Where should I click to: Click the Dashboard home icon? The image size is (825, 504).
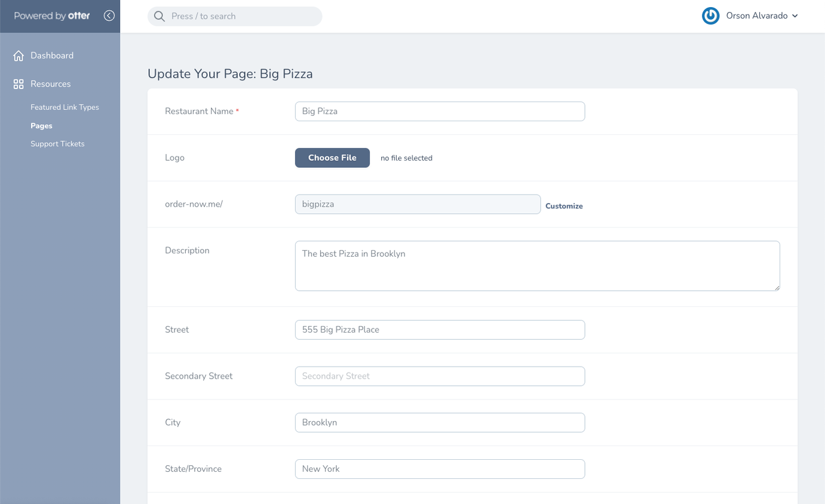click(x=19, y=56)
